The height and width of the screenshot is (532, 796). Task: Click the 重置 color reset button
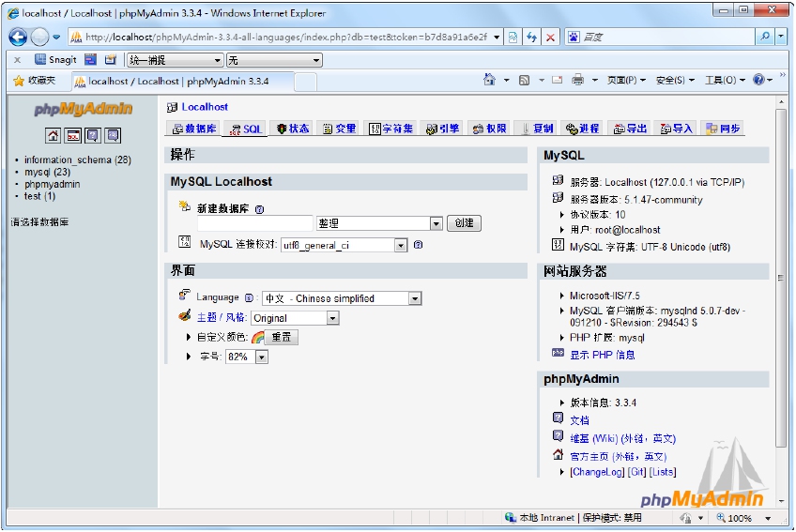coord(282,338)
